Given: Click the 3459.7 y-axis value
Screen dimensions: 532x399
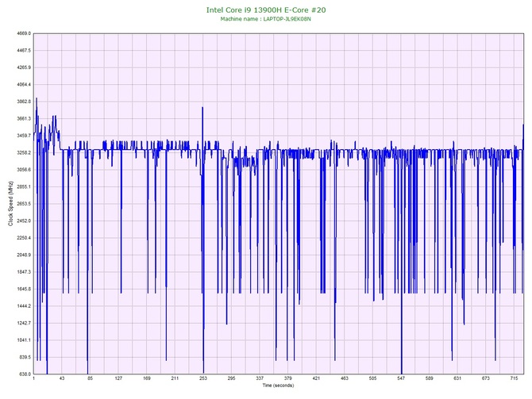Looking at the screenshot, I should (x=24, y=136).
